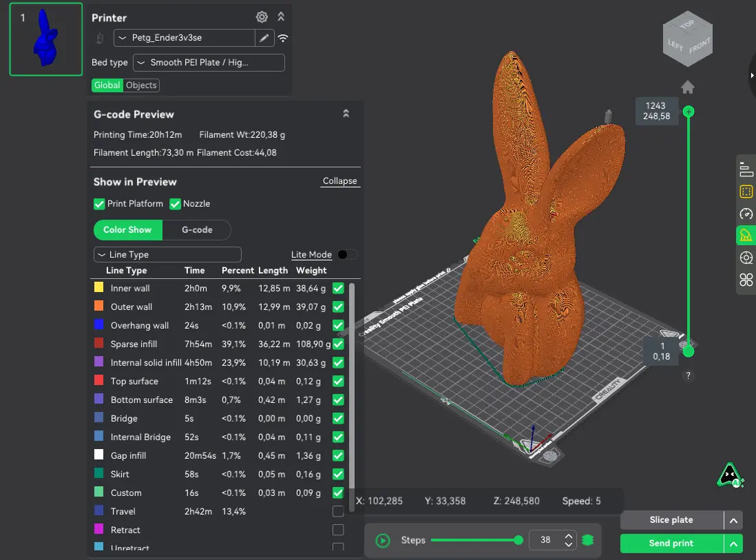This screenshot has width=756, height=560.
Task: Click the Custom green color swatch
Action: 99,492
